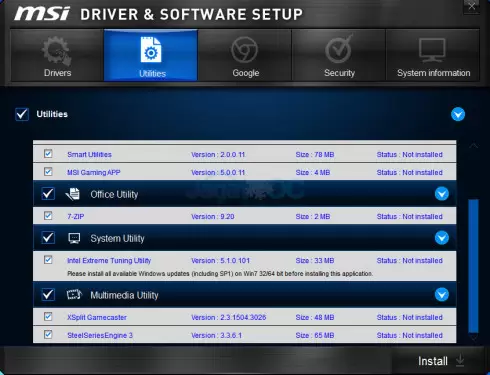This screenshot has height=375, width=490.
Task: Show the System information tab
Action: coord(433,55)
